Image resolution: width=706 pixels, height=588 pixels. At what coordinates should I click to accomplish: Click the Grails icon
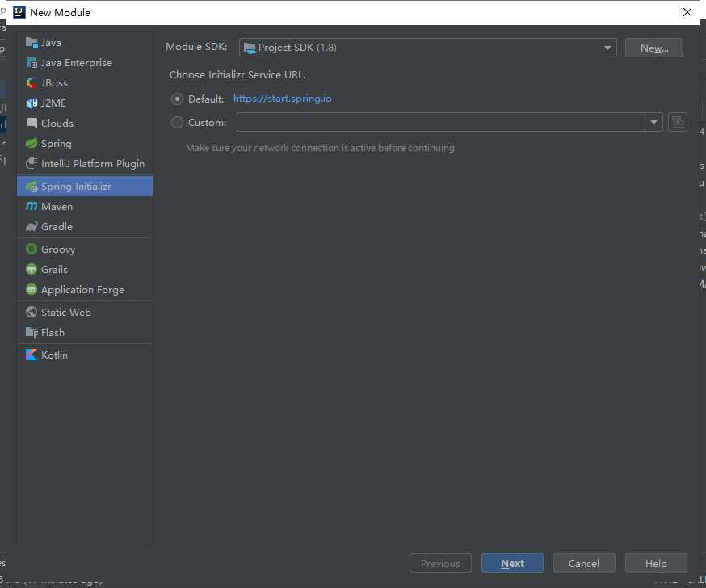tap(32, 269)
